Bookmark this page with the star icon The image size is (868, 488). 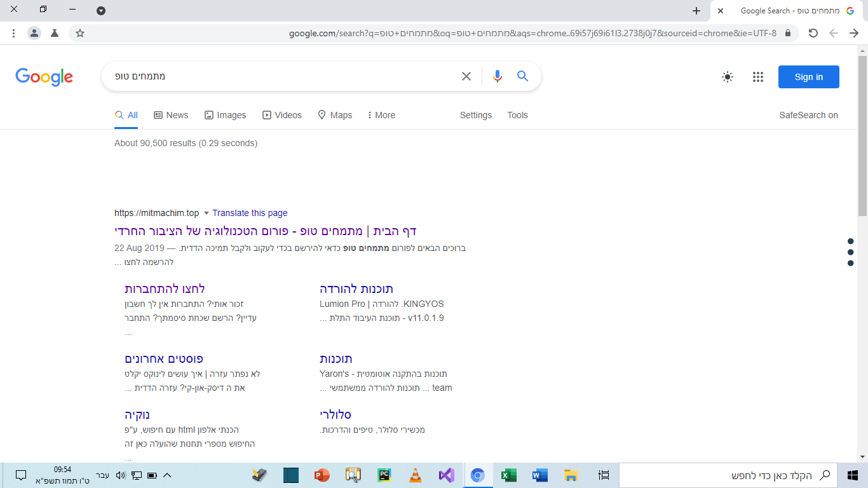coord(80,33)
